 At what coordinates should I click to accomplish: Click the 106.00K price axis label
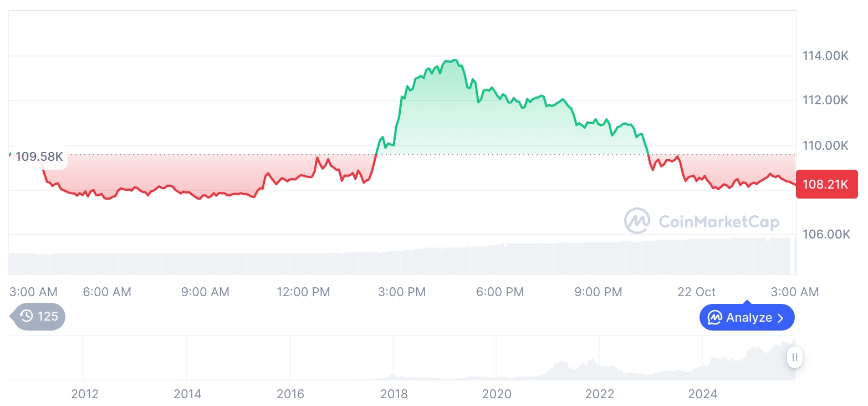click(x=825, y=234)
